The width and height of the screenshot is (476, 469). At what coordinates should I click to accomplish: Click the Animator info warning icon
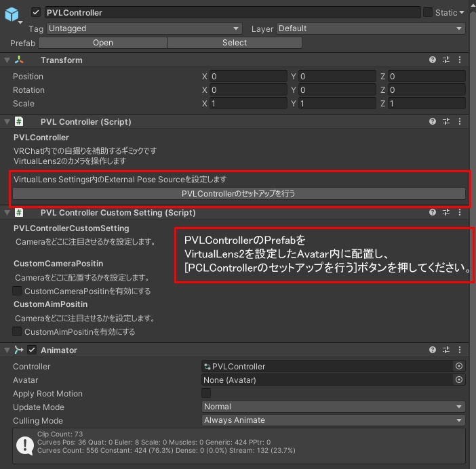click(x=25, y=446)
